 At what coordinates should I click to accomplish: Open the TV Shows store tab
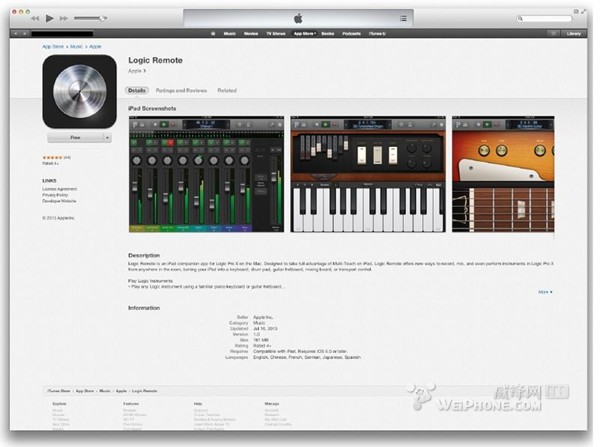[x=276, y=34]
